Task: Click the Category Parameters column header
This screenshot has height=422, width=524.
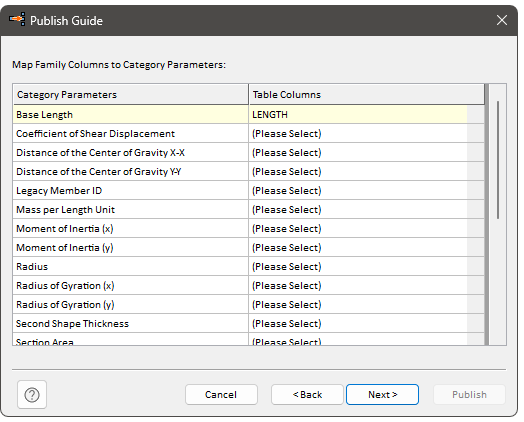Action: point(131,95)
